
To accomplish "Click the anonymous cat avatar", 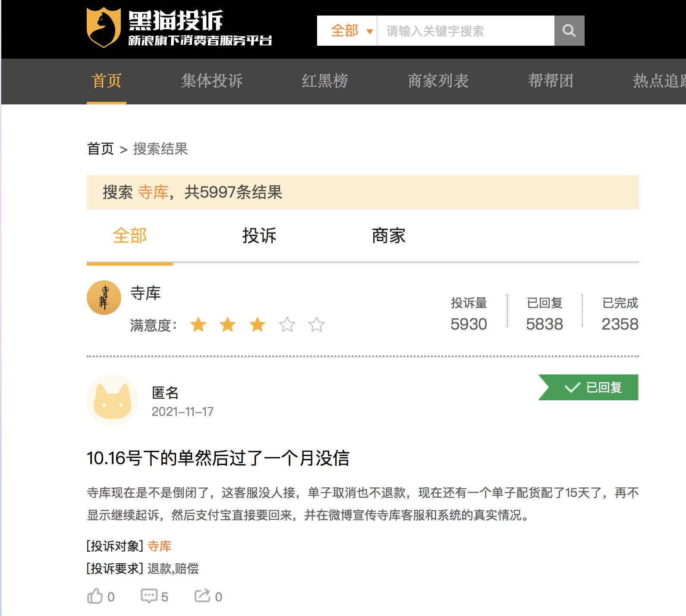I will [113, 400].
